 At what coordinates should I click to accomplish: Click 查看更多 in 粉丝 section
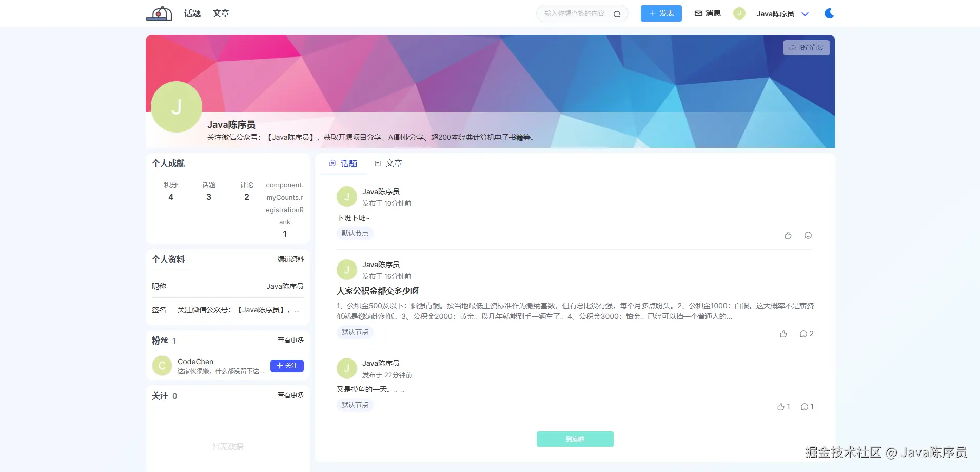tap(290, 340)
